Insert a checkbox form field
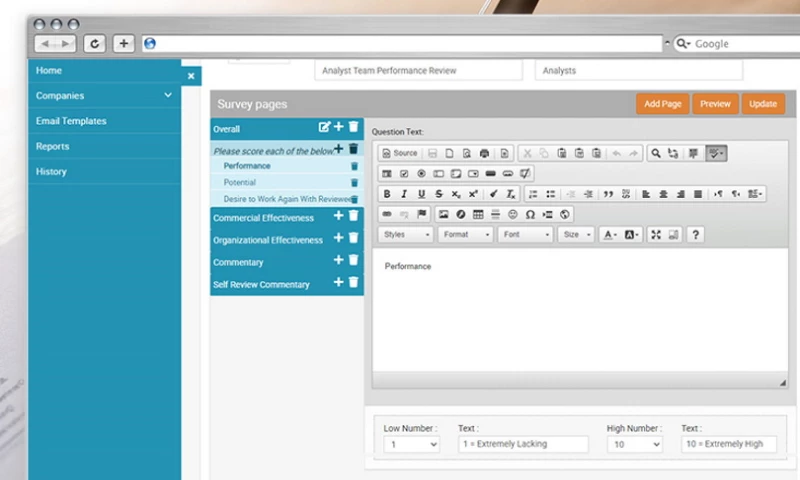Screen dimensions: 800x480 point(404,173)
